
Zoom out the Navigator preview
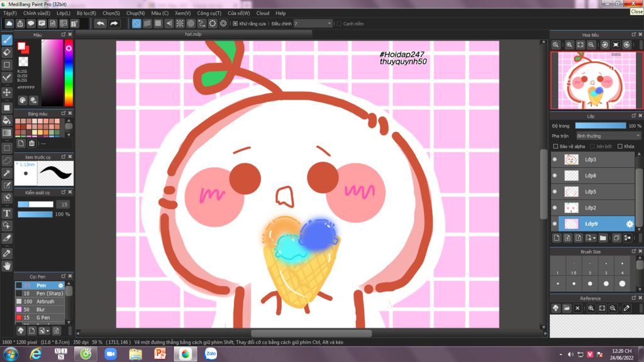(591, 45)
